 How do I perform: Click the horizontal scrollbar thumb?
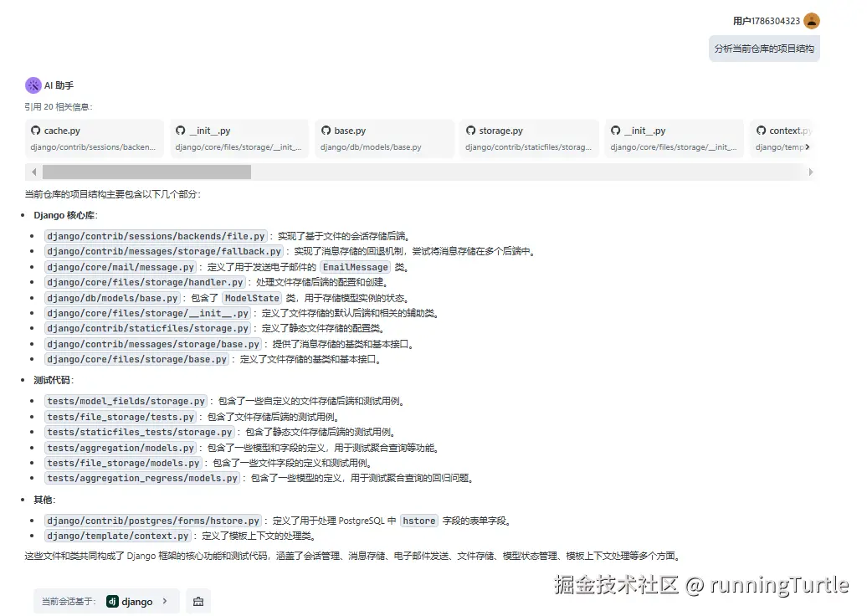coord(146,172)
